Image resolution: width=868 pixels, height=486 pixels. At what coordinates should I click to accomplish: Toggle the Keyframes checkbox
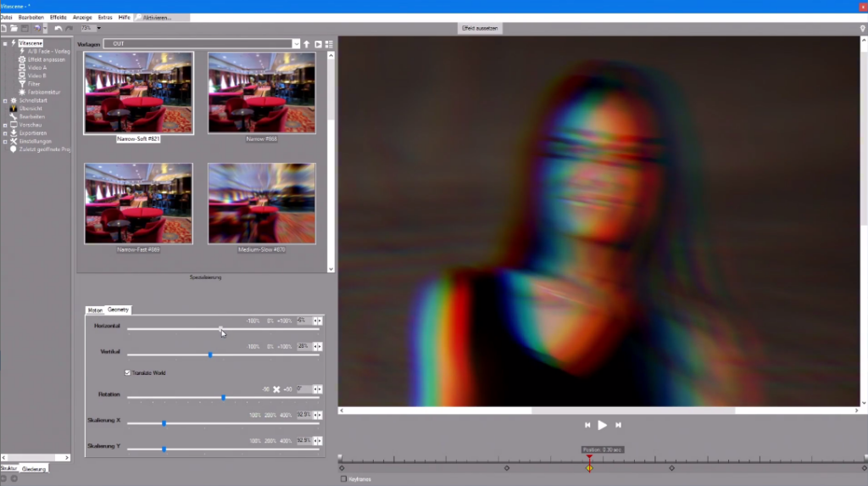(x=344, y=479)
